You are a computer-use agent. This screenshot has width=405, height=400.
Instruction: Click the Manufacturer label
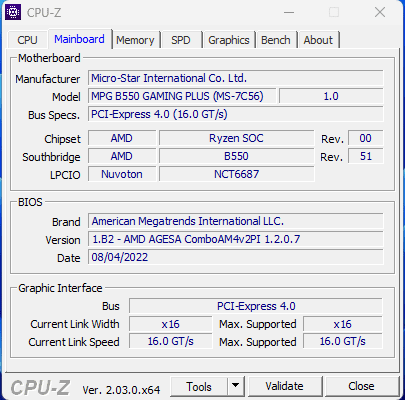(48, 79)
